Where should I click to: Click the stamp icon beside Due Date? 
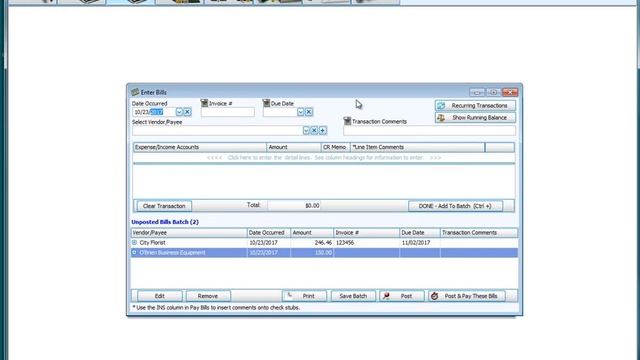pos(266,103)
